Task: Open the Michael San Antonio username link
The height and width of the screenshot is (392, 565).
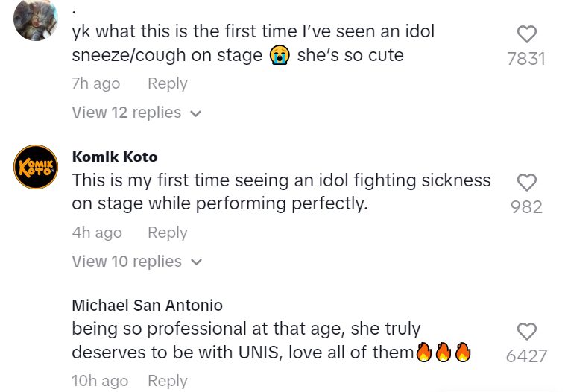Action: [x=147, y=306]
